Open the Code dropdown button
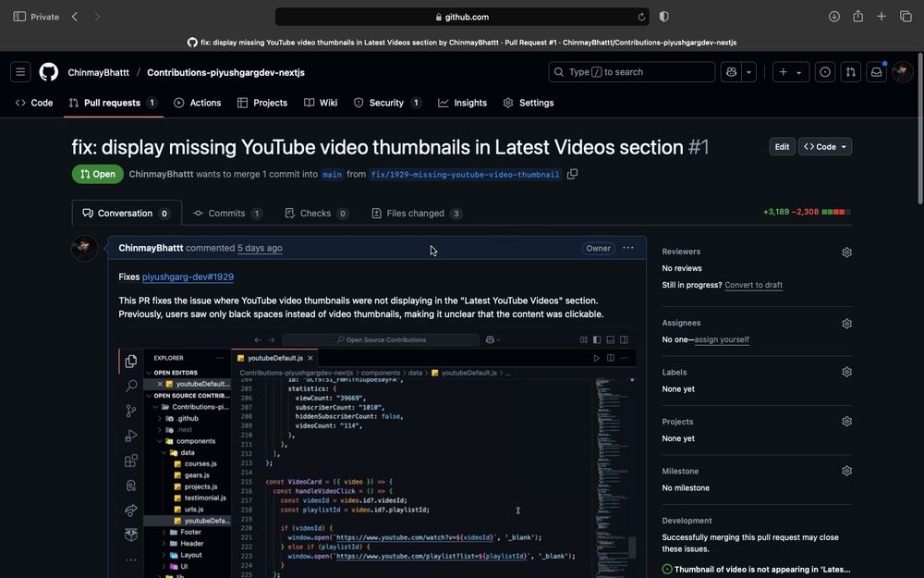The height and width of the screenshot is (578, 924). pos(825,146)
